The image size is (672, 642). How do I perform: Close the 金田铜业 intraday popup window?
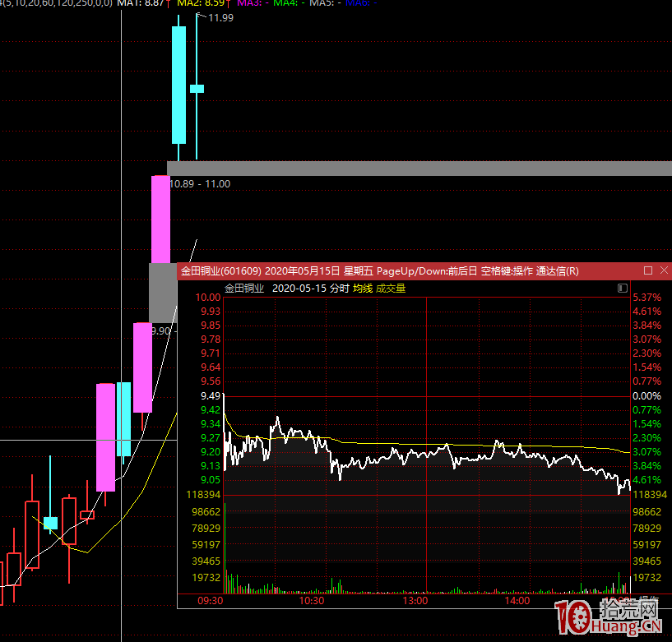point(664,270)
